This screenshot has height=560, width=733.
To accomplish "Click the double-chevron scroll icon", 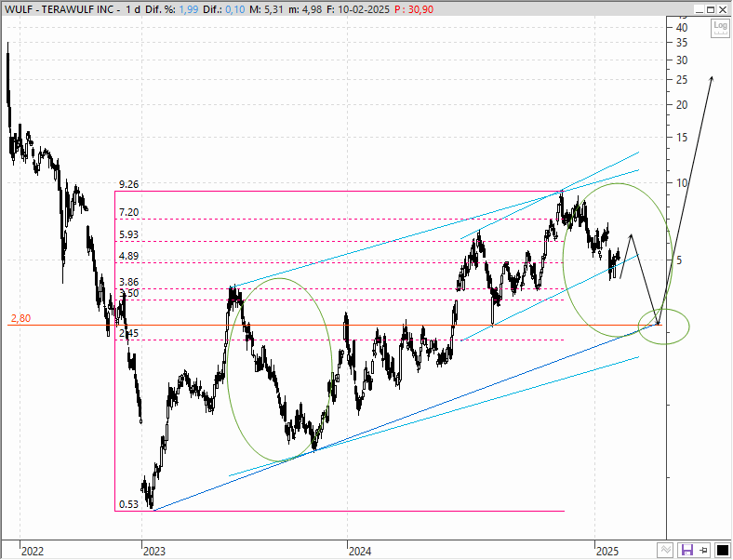I will [x=665, y=550].
